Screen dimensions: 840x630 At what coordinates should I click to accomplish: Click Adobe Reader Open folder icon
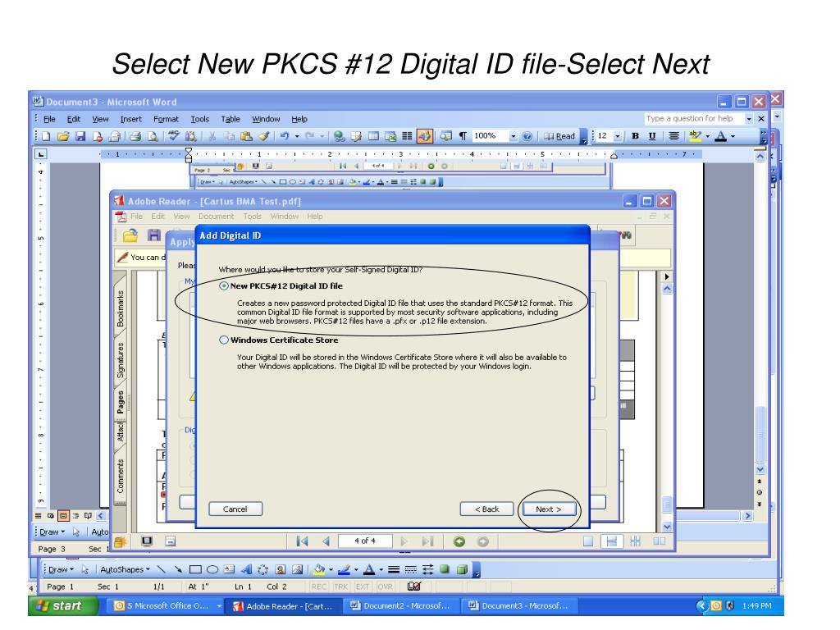[x=130, y=235]
